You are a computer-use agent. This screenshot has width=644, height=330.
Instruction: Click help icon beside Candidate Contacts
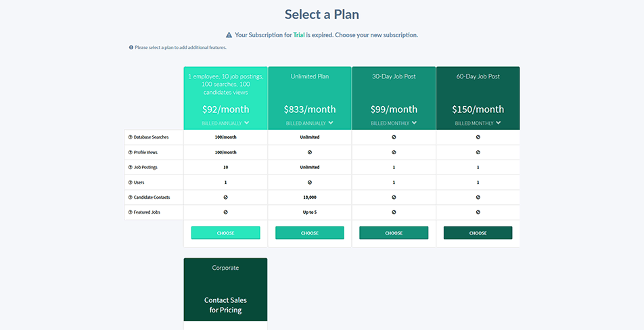130,197
